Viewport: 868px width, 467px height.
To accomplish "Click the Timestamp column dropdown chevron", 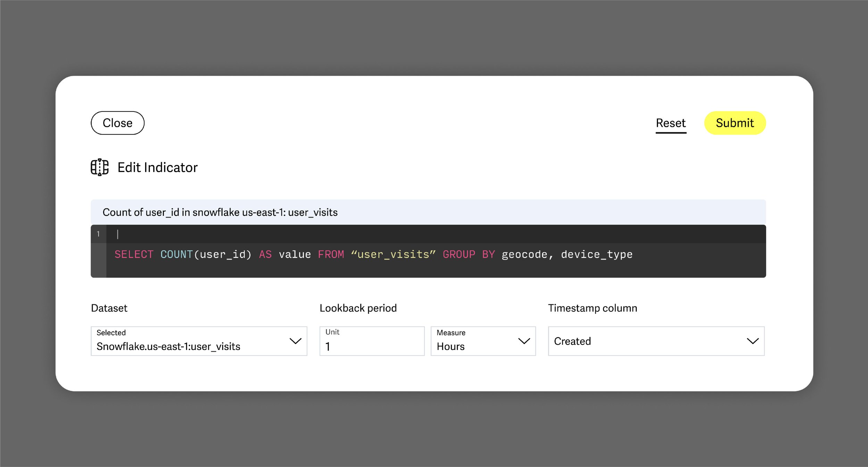I will pos(753,342).
